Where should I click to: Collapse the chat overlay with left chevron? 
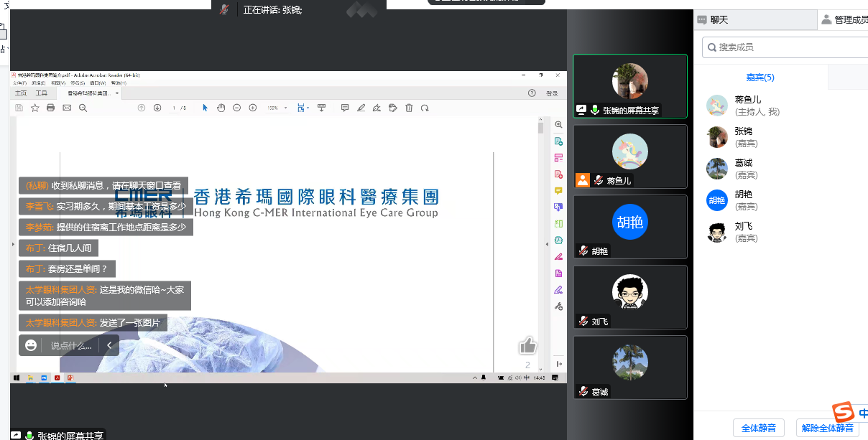pos(109,345)
